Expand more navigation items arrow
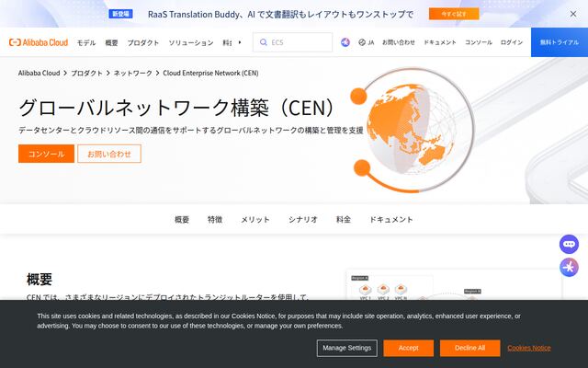Image resolution: width=588 pixels, height=368 pixels. point(240,42)
